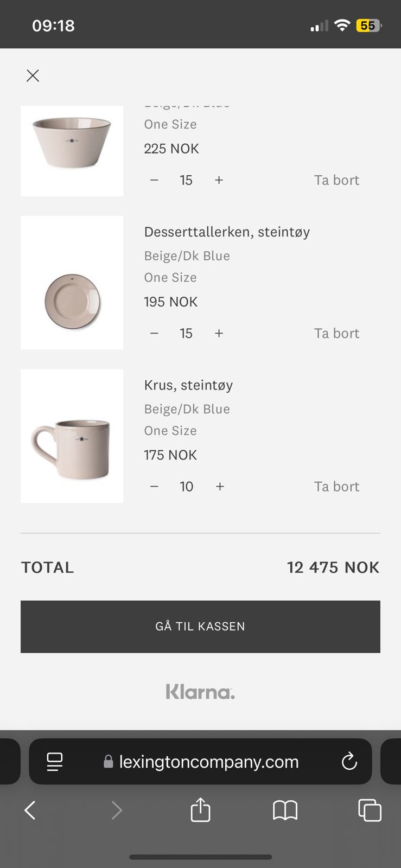Go back to the previous page
401x868 pixels.
[x=30, y=810]
